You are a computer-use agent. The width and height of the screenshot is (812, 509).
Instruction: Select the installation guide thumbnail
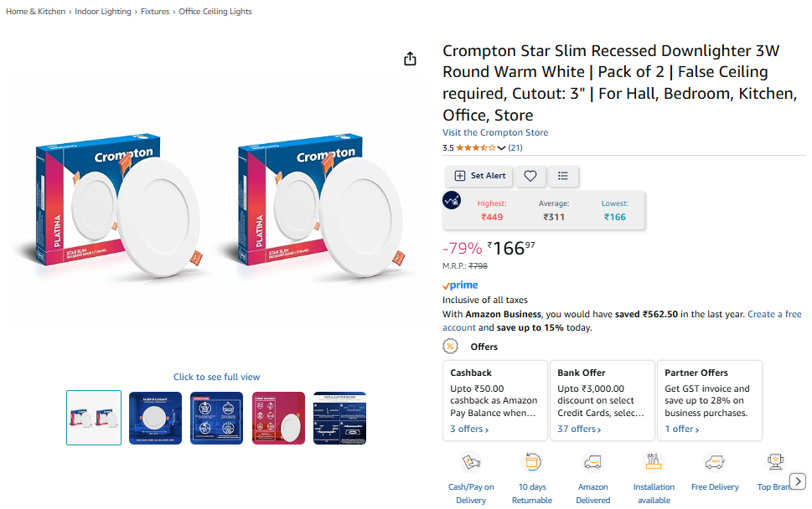pos(339,418)
